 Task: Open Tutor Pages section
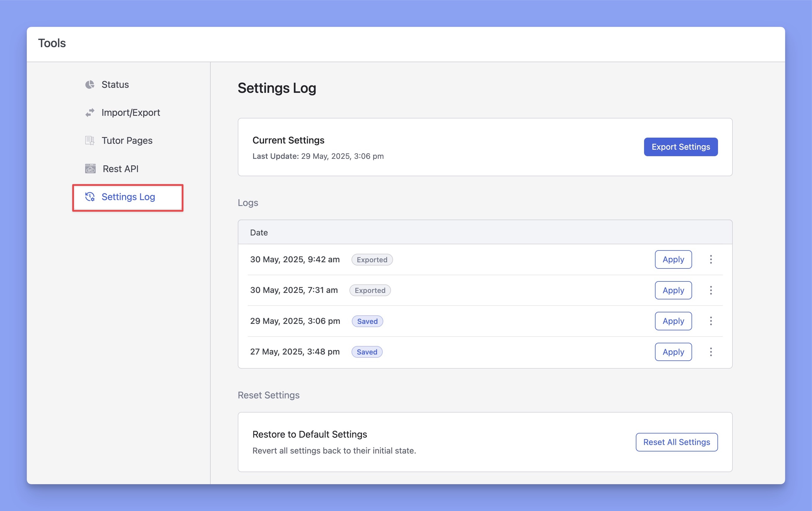pos(127,141)
